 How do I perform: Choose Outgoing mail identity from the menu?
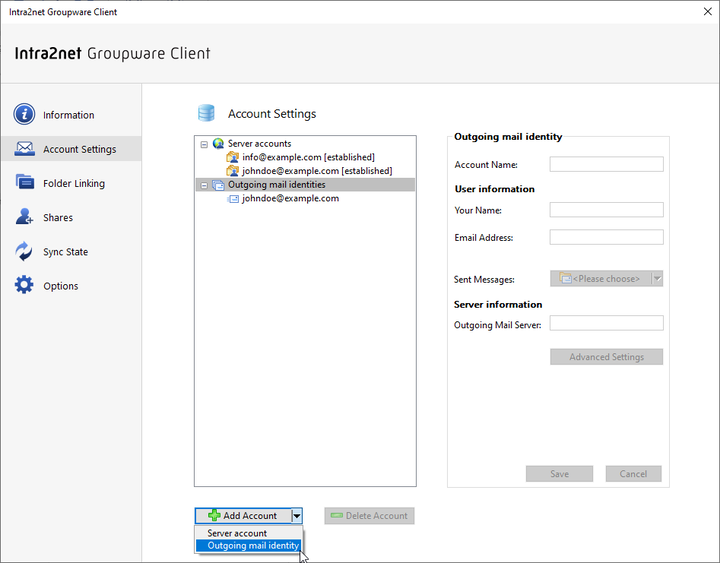tap(248, 546)
